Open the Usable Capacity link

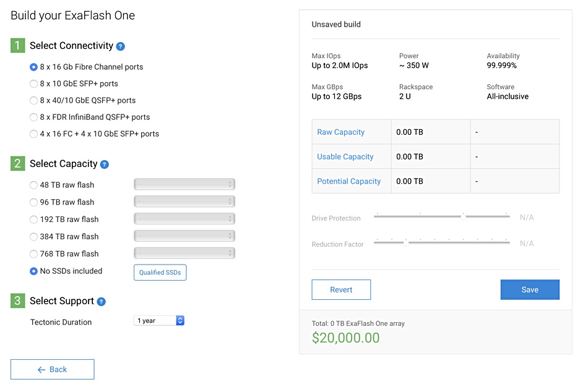[345, 157]
